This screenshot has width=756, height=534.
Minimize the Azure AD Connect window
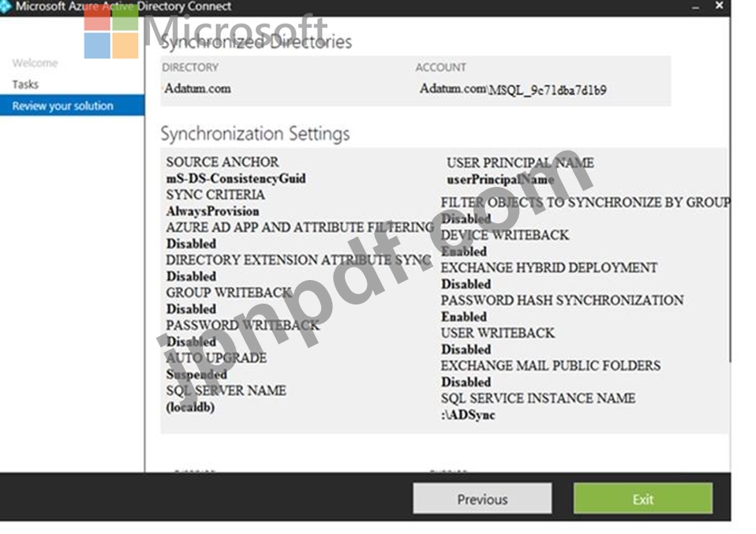click(x=695, y=7)
